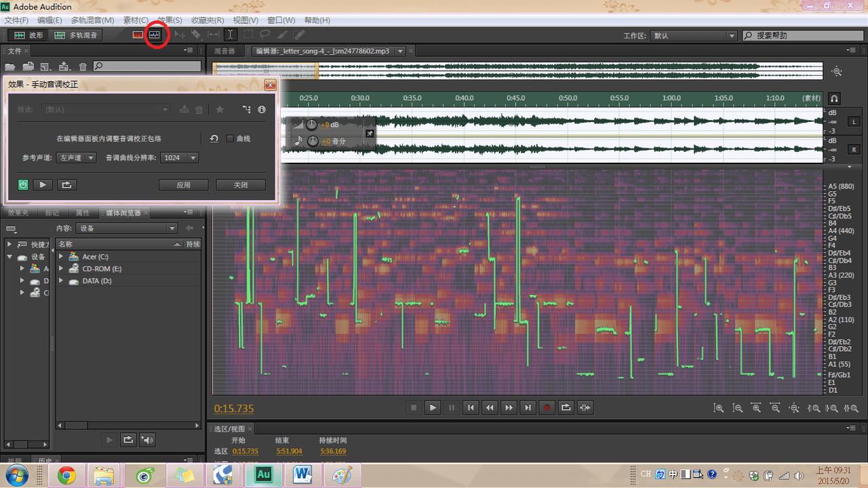Switch to the 混音器 tab
The height and width of the screenshot is (488, 868).
point(224,51)
